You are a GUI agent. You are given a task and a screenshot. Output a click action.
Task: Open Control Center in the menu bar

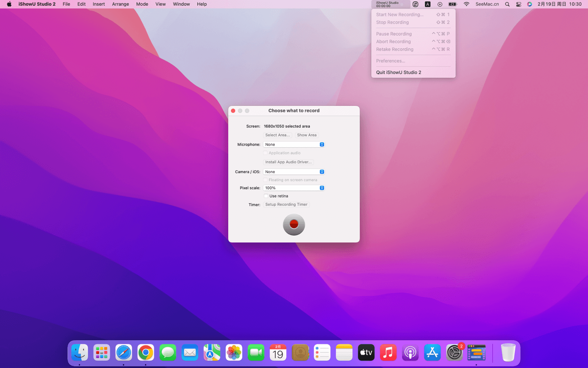tap(519, 4)
